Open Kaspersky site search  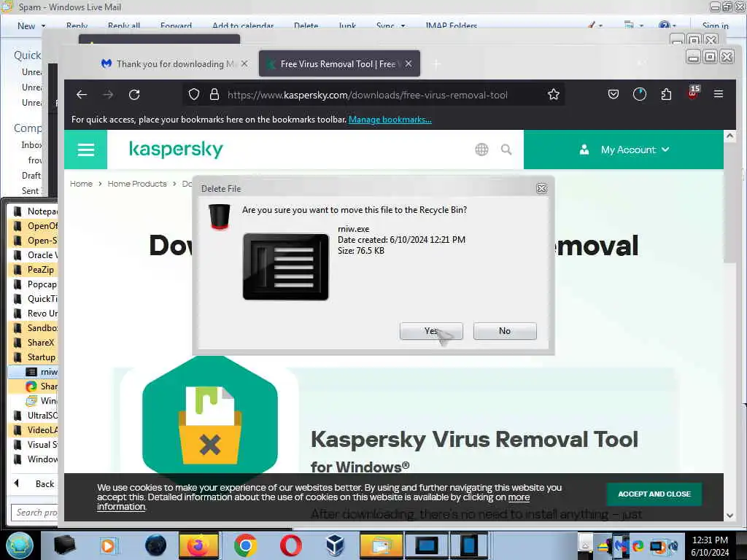pyautogui.click(x=506, y=149)
